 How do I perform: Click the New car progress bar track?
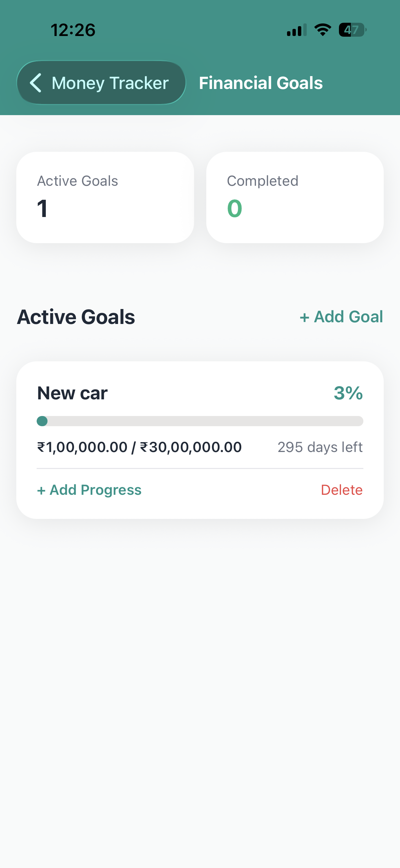point(204,421)
